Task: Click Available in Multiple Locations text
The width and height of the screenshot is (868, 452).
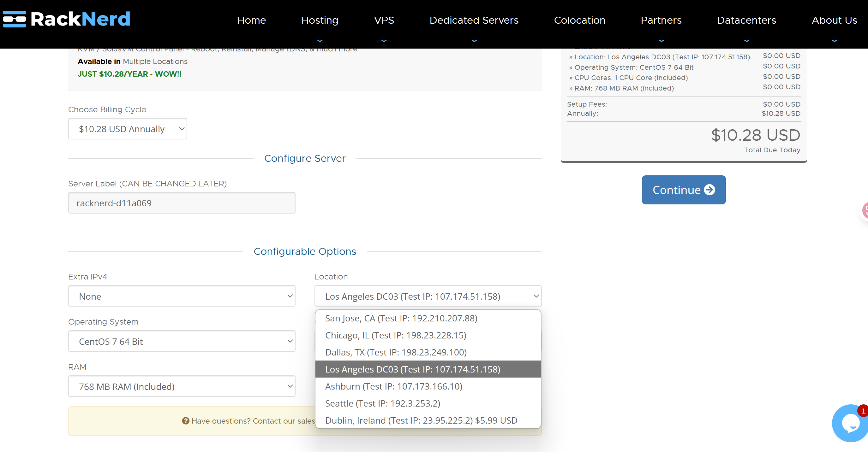Action: point(132,62)
